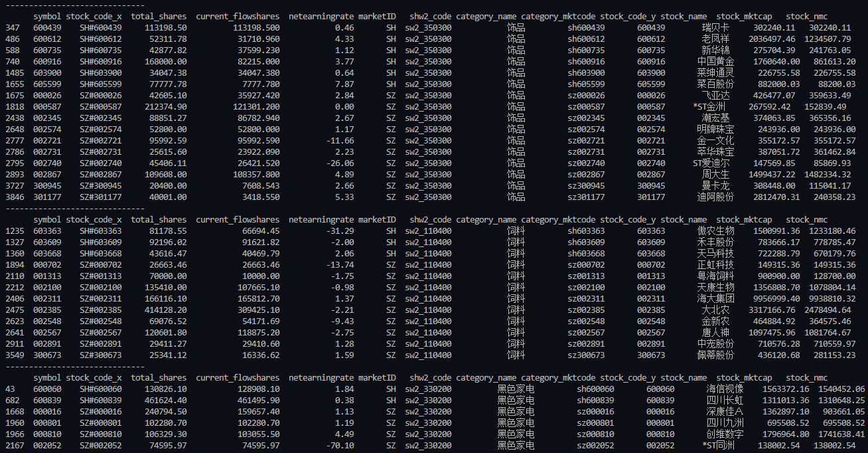Select stock name 正虹科技
This screenshot has height=453, width=868.
point(715,265)
